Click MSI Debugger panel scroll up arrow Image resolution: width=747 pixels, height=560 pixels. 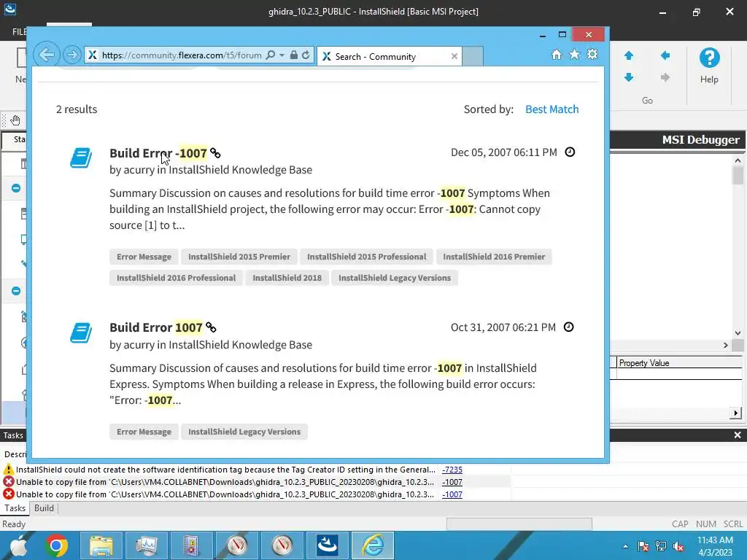(738, 160)
